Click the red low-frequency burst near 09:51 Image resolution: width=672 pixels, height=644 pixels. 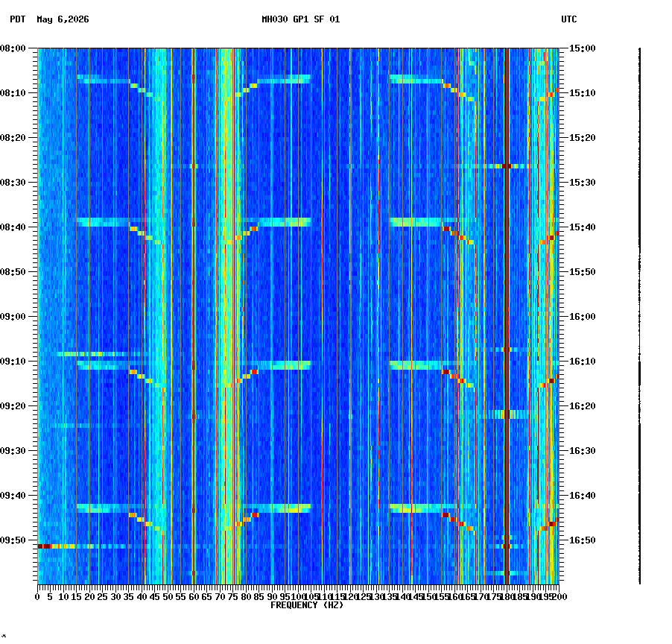45,546
